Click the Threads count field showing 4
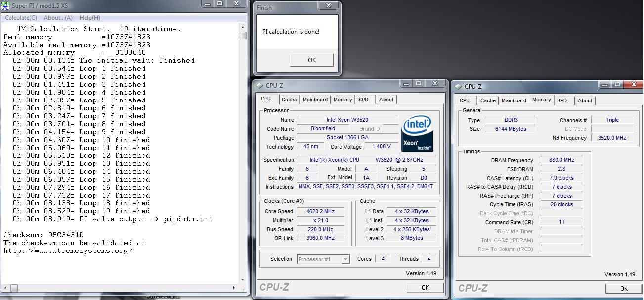 [x=428, y=259]
